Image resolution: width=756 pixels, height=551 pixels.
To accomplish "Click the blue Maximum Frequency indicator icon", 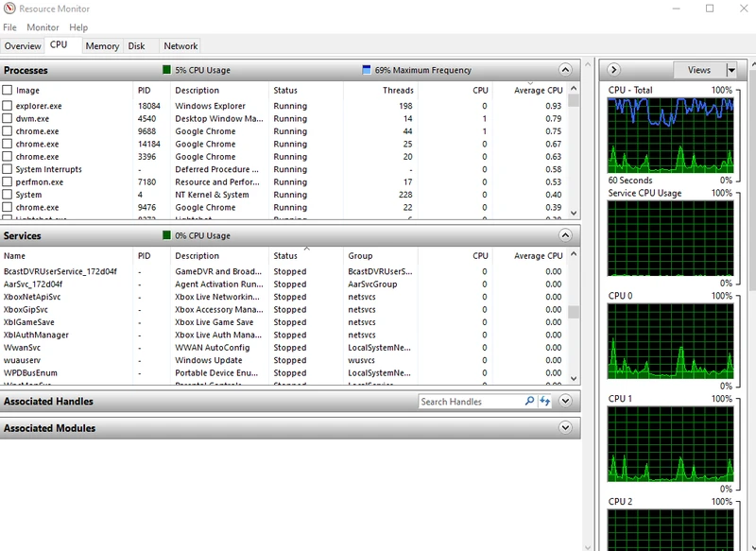I will point(367,70).
